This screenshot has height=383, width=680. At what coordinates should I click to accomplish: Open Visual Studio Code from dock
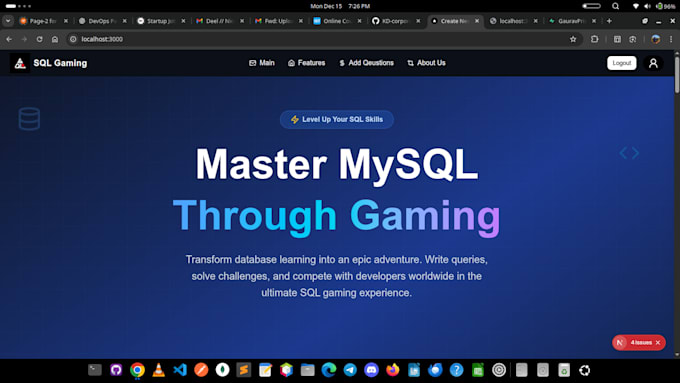click(180, 370)
